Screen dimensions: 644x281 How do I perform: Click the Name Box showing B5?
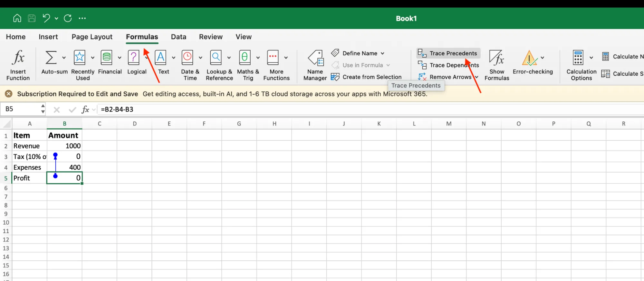(x=20, y=109)
